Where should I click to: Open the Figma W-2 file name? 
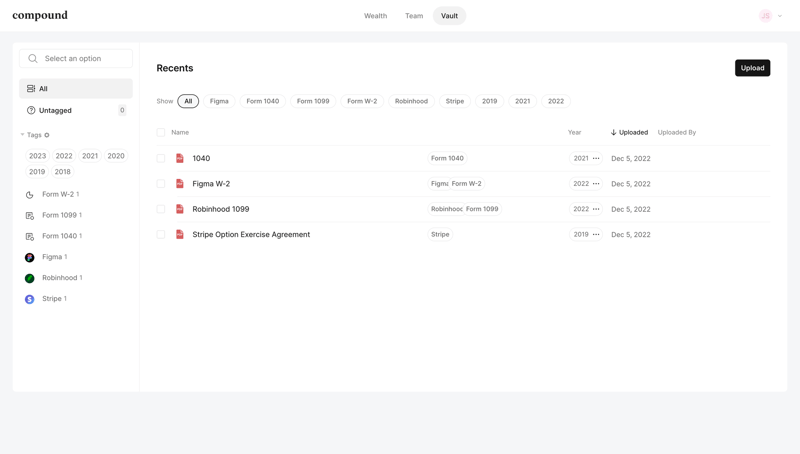pyautogui.click(x=211, y=184)
